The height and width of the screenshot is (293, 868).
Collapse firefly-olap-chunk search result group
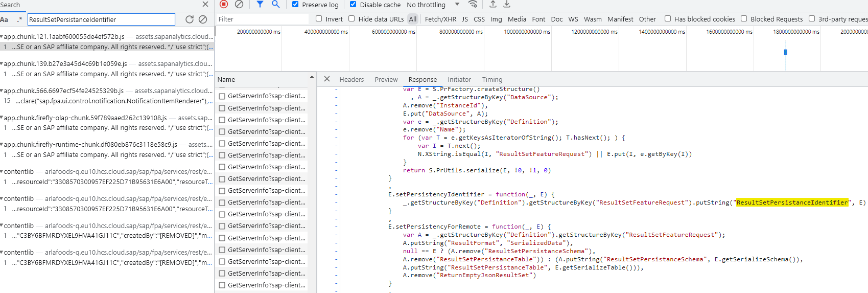pyautogui.click(x=2, y=118)
